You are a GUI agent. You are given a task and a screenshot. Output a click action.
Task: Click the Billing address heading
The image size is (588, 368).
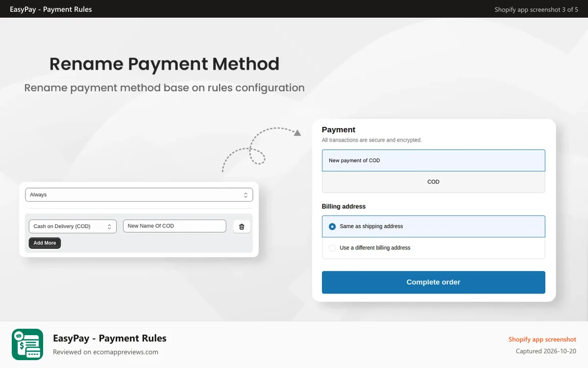click(x=343, y=207)
